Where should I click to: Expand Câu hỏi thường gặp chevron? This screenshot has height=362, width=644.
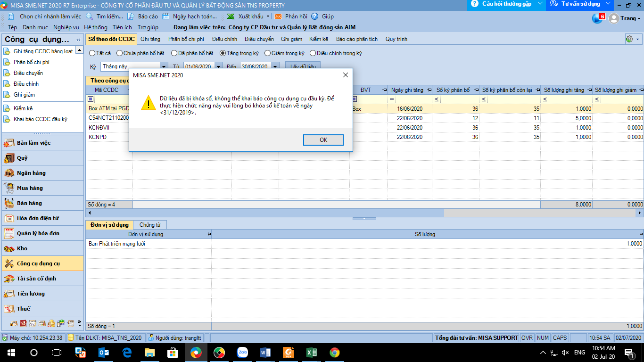(540, 4)
